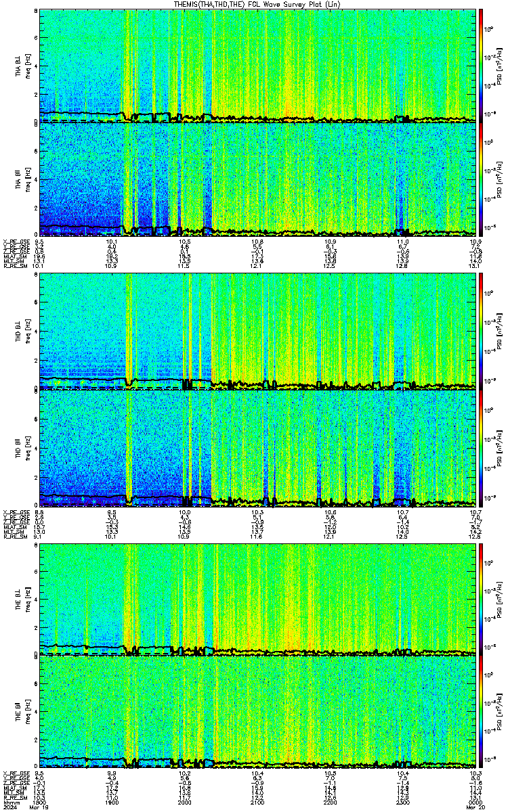This screenshot has width=508, height=812.
Task: Open the THD B-parallel spectrogram panel
Action: (x=257, y=447)
